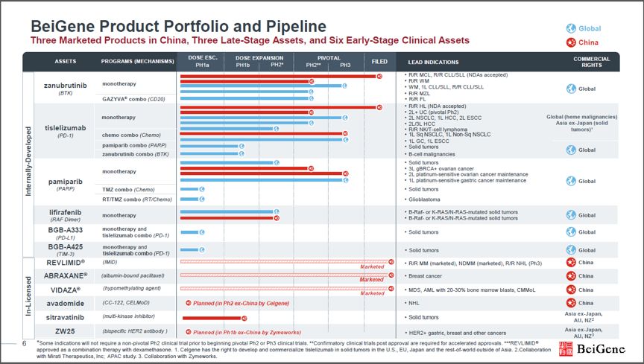The width and height of the screenshot is (644, 364).
Task: Click the BeiGene logo at bottom right
Action: 593,348
